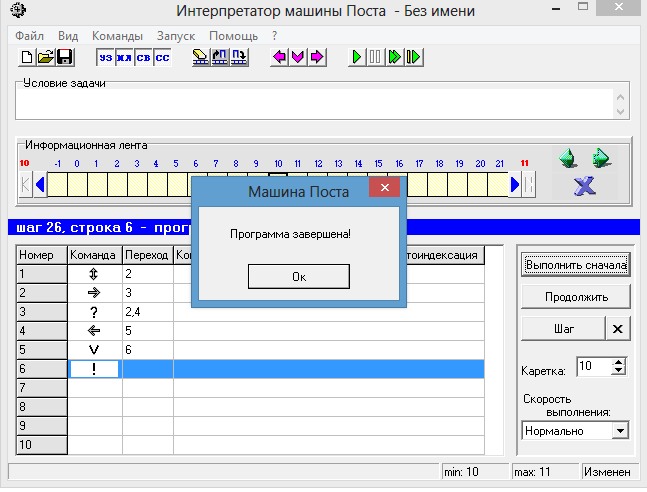Increase Каретка value with up stepper
Screen dimensions: 647x492
pyautogui.click(x=619, y=362)
